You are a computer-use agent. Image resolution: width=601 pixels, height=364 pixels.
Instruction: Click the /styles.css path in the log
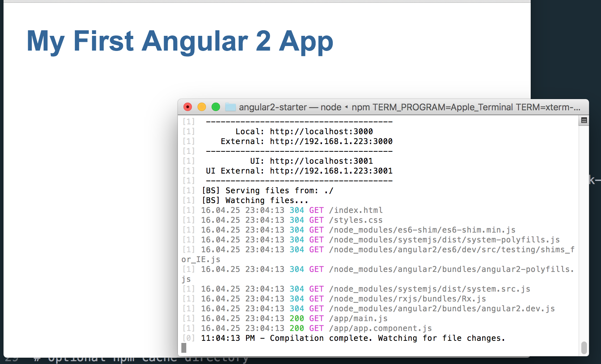356,220
